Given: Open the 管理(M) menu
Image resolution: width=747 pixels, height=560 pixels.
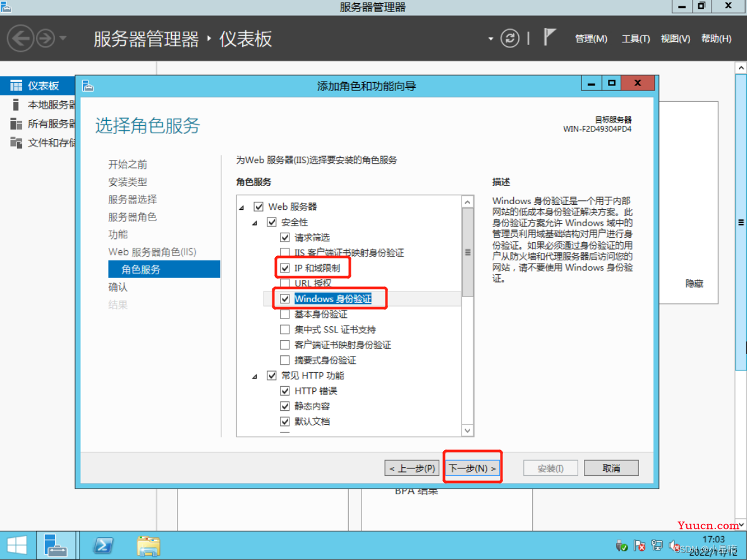Looking at the screenshot, I should pos(591,39).
